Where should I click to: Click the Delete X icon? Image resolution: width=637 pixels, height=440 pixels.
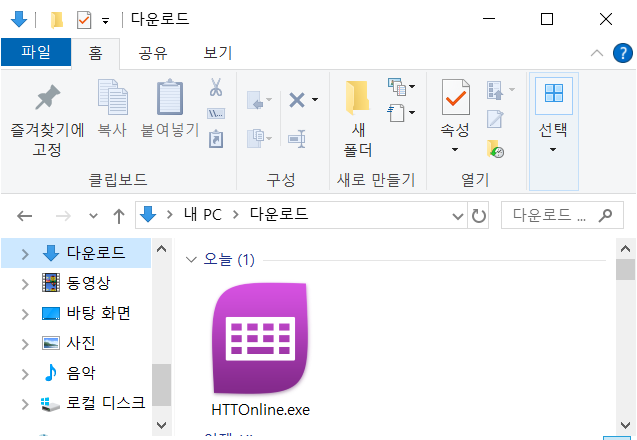click(x=297, y=100)
